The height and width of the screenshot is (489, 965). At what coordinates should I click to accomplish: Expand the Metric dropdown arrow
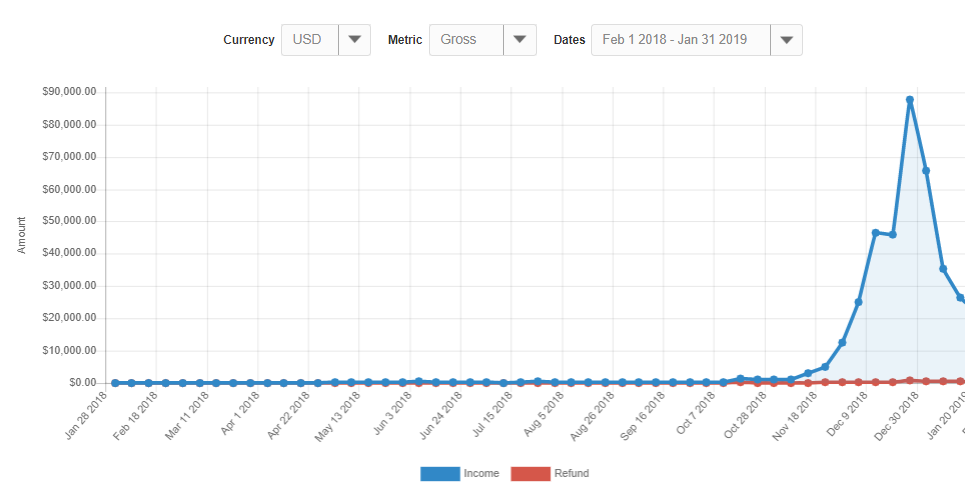[519, 40]
